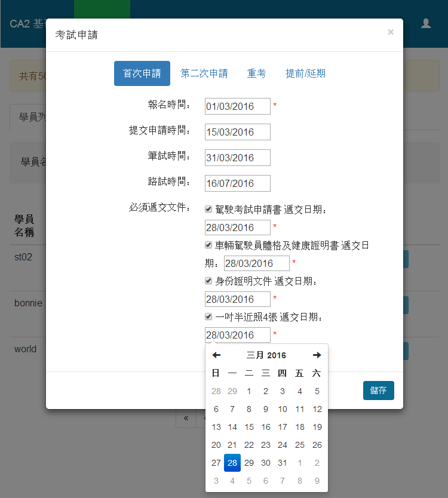Click the 提交申請時間 date input field
448x498 pixels.
[237, 132]
